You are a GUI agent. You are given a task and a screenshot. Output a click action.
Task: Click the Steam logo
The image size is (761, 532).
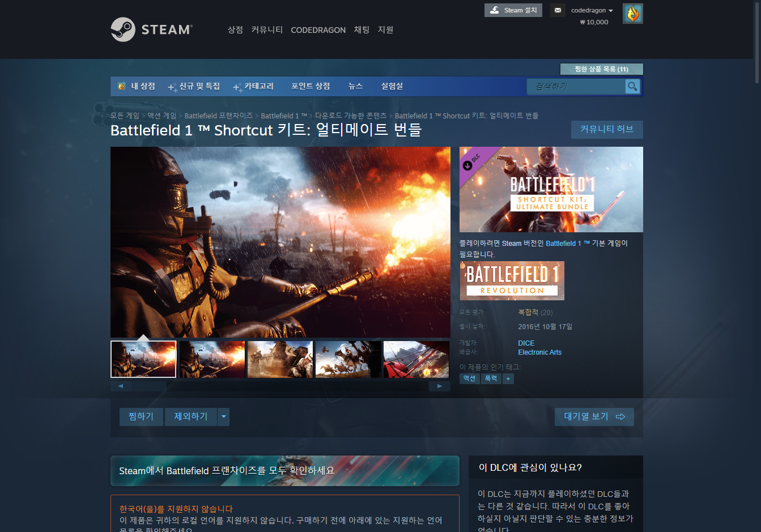point(151,29)
